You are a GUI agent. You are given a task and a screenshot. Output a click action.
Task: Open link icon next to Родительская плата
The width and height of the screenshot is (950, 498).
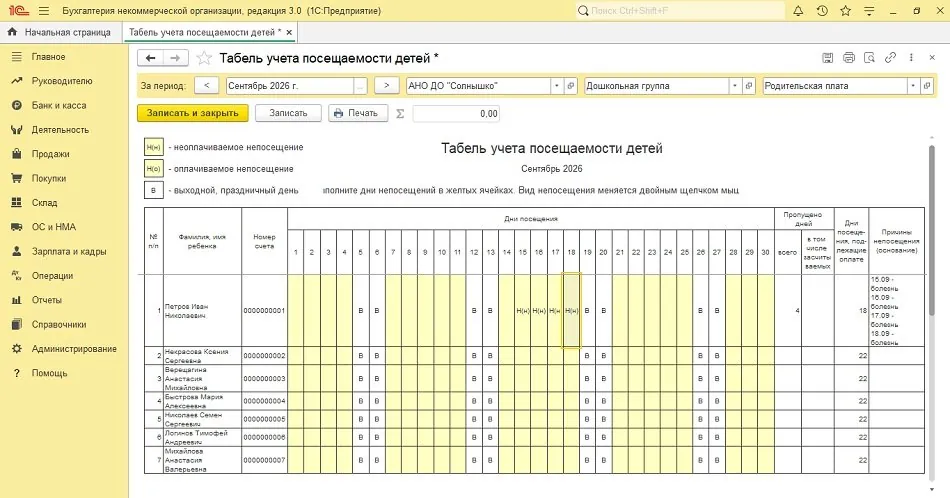[x=926, y=86]
